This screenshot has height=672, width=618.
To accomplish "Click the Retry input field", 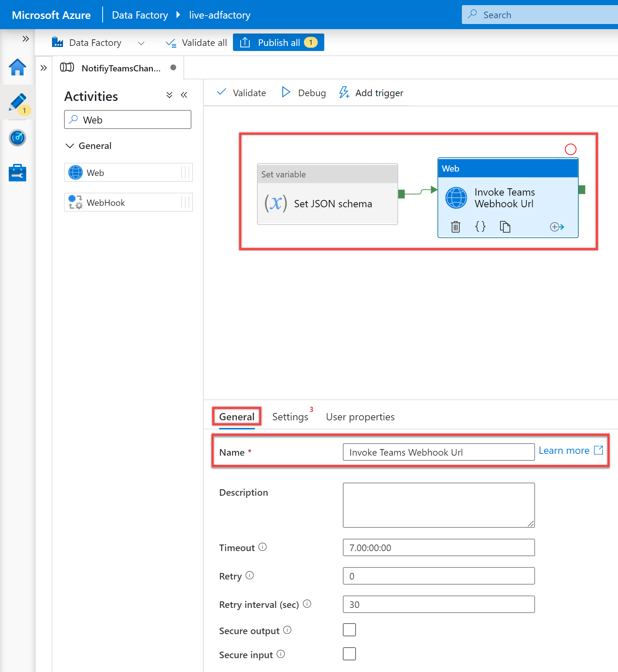I will coord(439,576).
